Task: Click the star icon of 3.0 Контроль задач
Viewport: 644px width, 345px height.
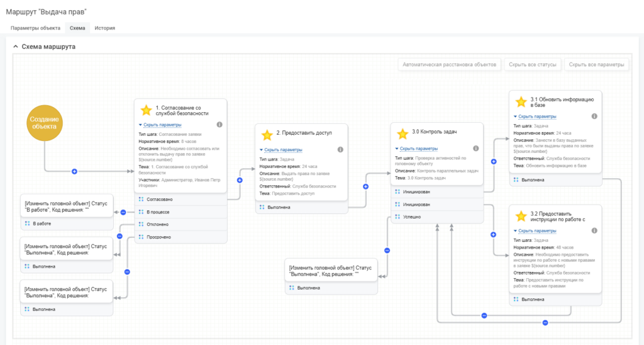Action: click(x=402, y=133)
